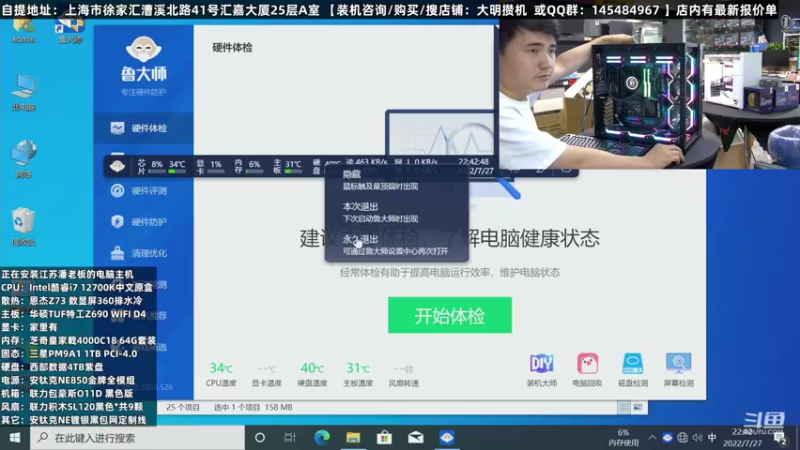The image size is (800, 450).
Task: Open the Windows Start menu
Action: [15, 438]
